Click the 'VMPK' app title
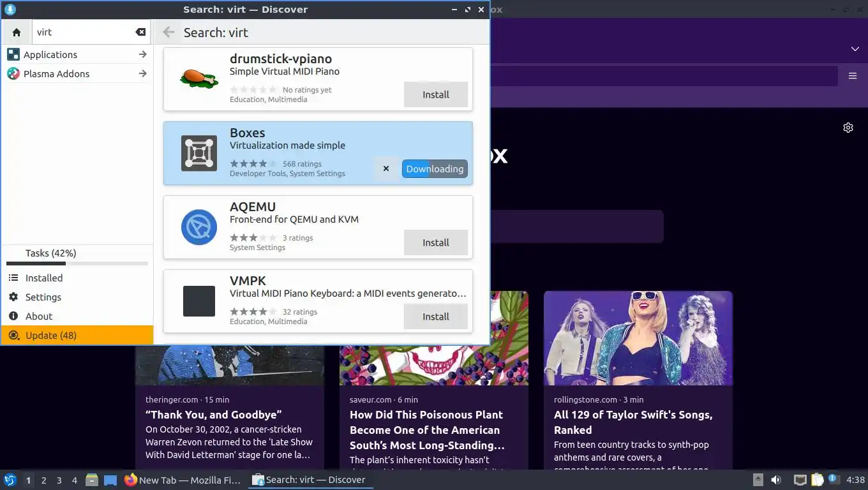Viewport: 868px width, 490px height. point(248,281)
